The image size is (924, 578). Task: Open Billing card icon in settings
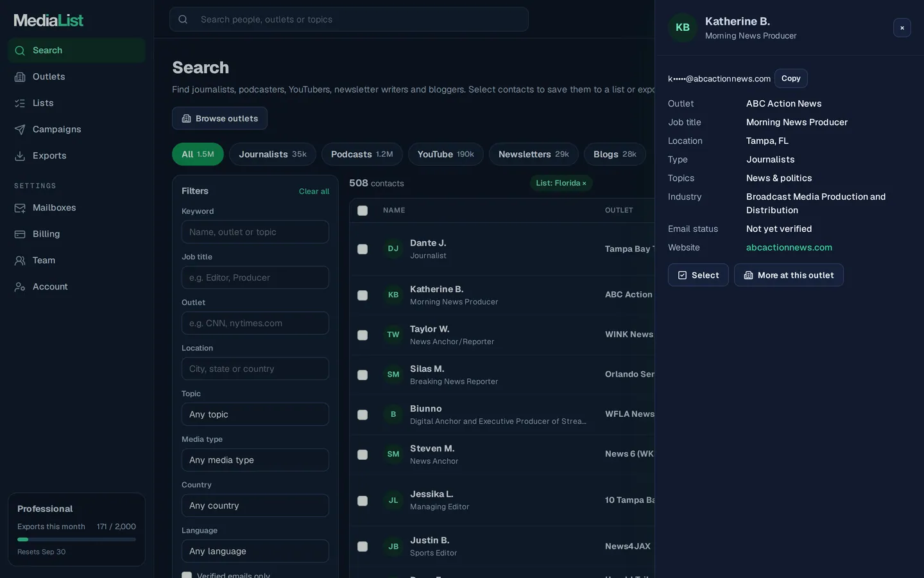20,234
